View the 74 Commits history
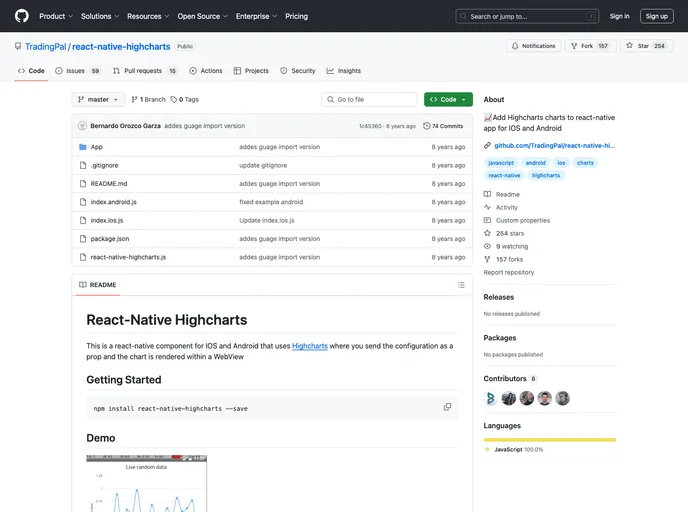Viewport: 688px width, 512px height. pos(443,126)
